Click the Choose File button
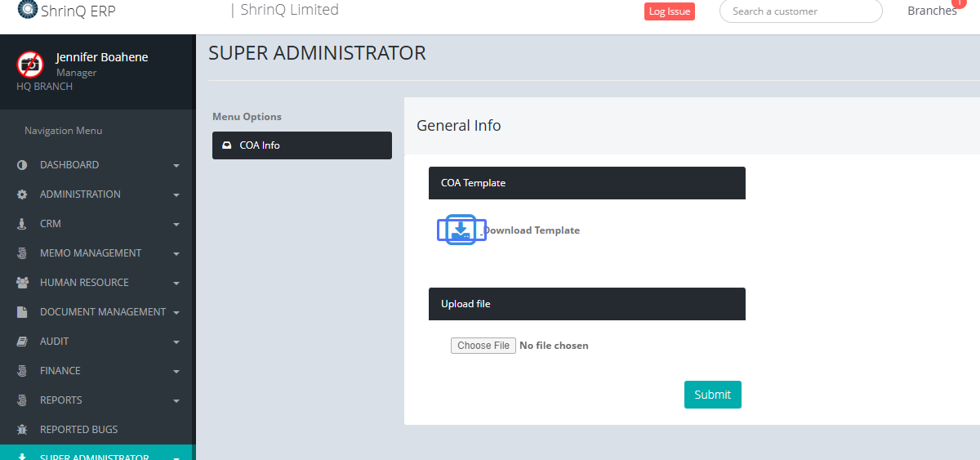980x460 pixels. [483, 346]
